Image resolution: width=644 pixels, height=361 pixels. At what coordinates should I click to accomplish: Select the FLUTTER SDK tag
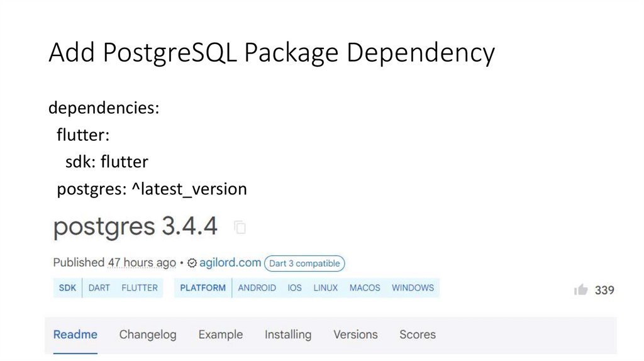tap(140, 288)
